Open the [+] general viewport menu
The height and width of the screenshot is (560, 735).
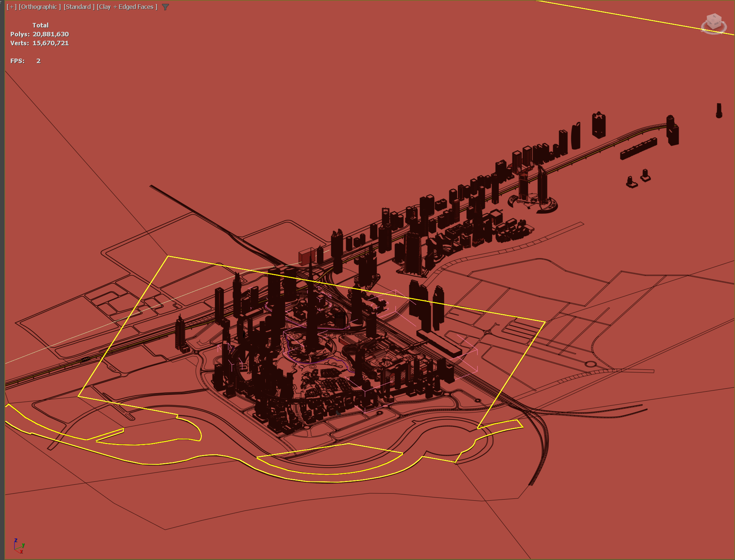click(x=12, y=7)
